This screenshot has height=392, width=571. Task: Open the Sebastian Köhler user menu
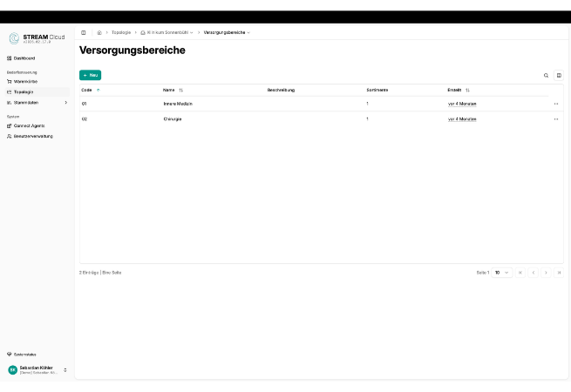tap(37, 370)
